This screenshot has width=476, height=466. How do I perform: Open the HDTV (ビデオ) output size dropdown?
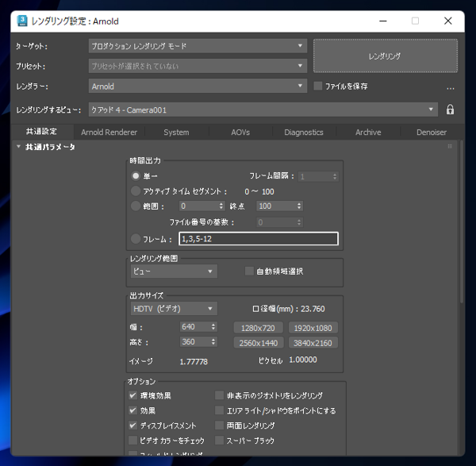click(x=174, y=309)
